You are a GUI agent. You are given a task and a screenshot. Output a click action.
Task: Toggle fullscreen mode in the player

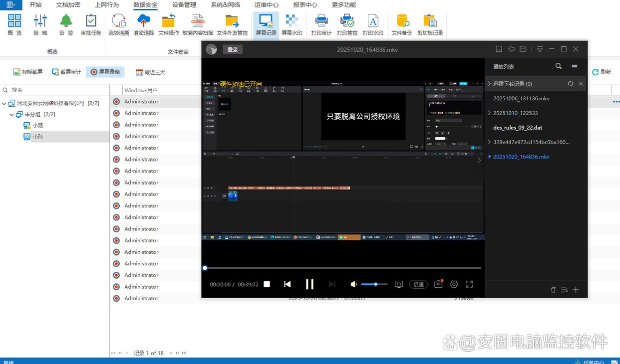point(469,284)
